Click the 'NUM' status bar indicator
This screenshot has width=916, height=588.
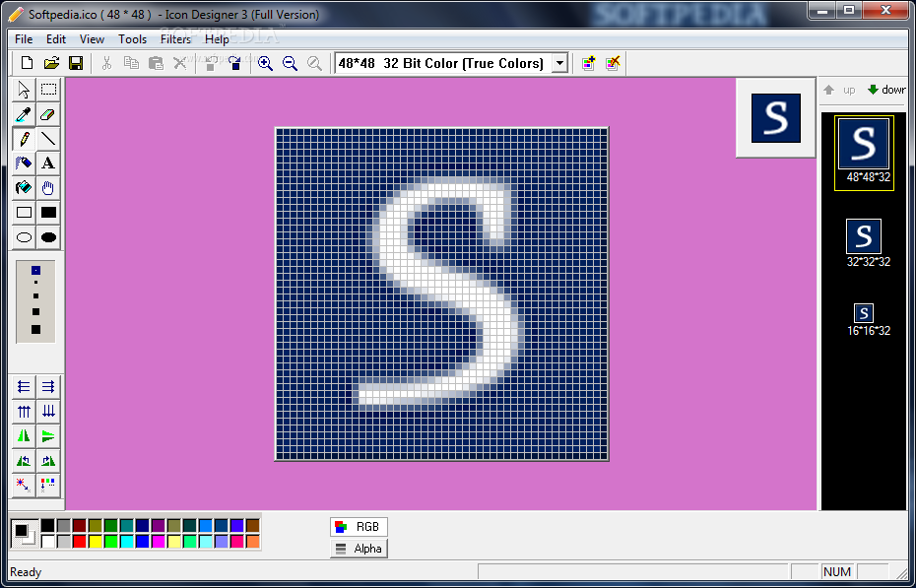(x=837, y=572)
